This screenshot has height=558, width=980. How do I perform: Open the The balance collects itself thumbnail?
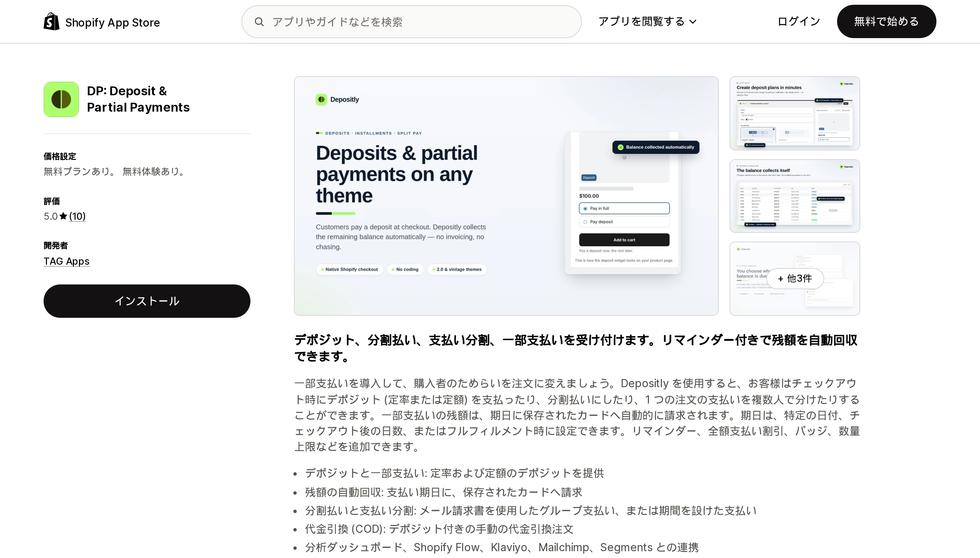tap(795, 196)
